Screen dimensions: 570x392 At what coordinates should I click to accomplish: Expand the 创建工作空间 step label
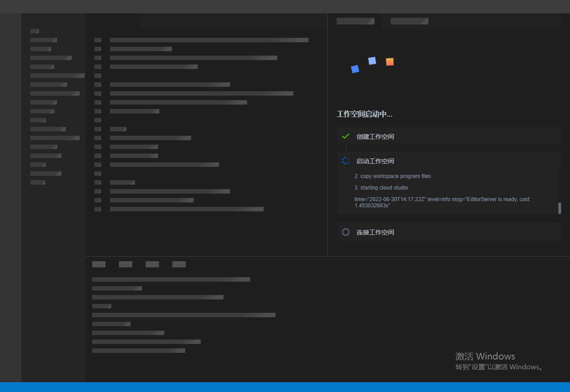[x=375, y=137]
